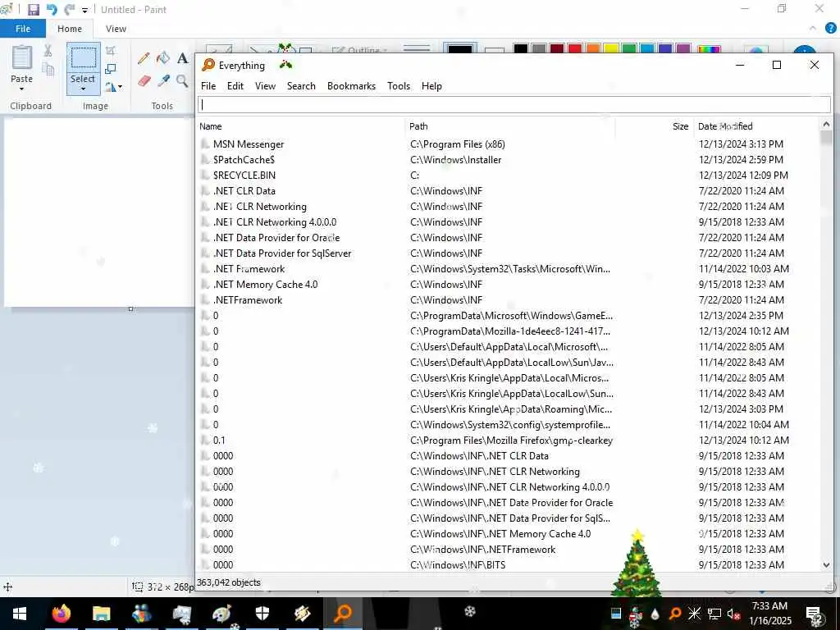This screenshot has width=840, height=630.
Task: Pick the black color swatch
Action: [520, 48]
